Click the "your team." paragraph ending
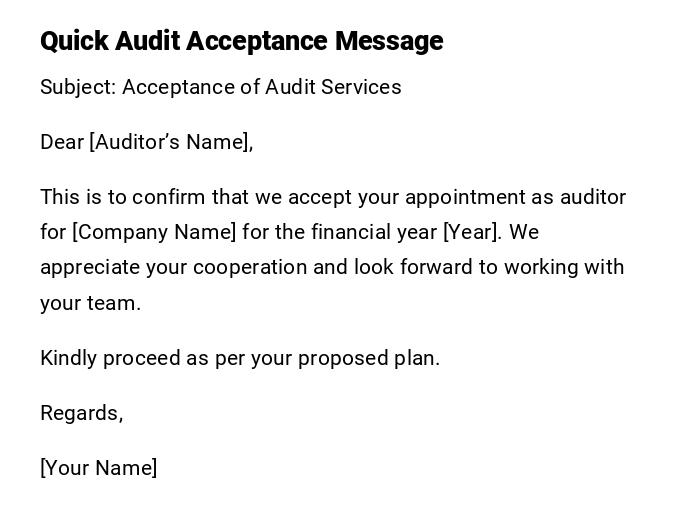 pyautogui.click(x=90, y=303)
